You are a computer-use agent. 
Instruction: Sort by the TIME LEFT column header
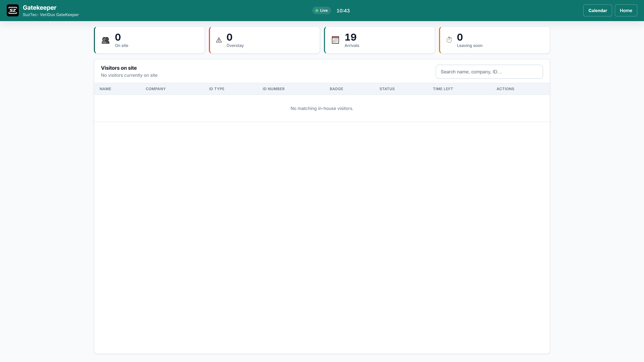443,89
